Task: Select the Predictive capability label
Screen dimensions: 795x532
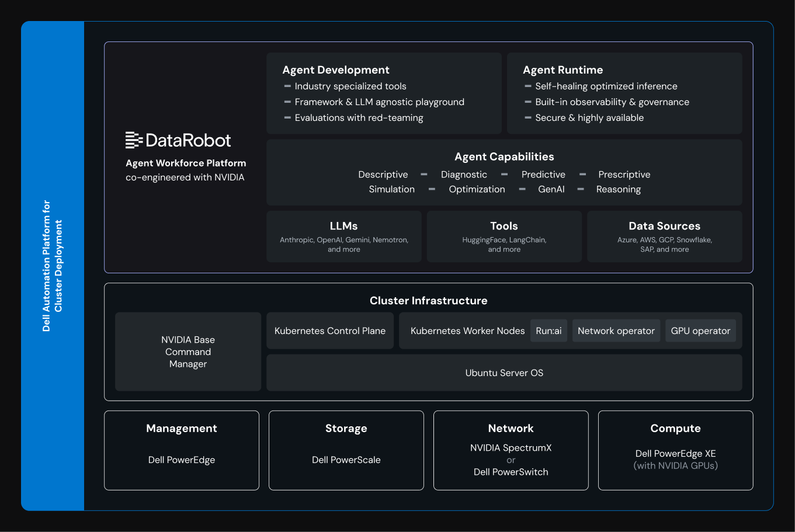Action: pos(543,175)
